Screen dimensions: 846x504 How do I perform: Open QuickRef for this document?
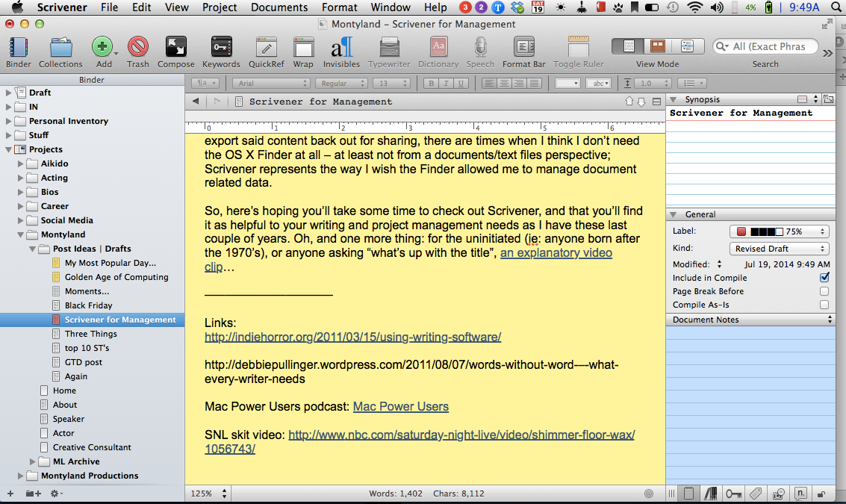pos(266,47)
